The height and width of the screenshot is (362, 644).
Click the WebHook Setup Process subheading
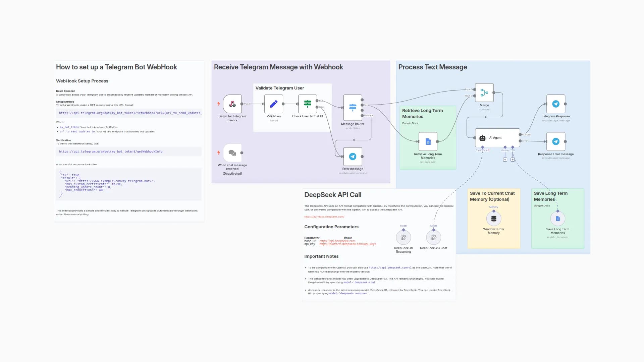[82, 81]
